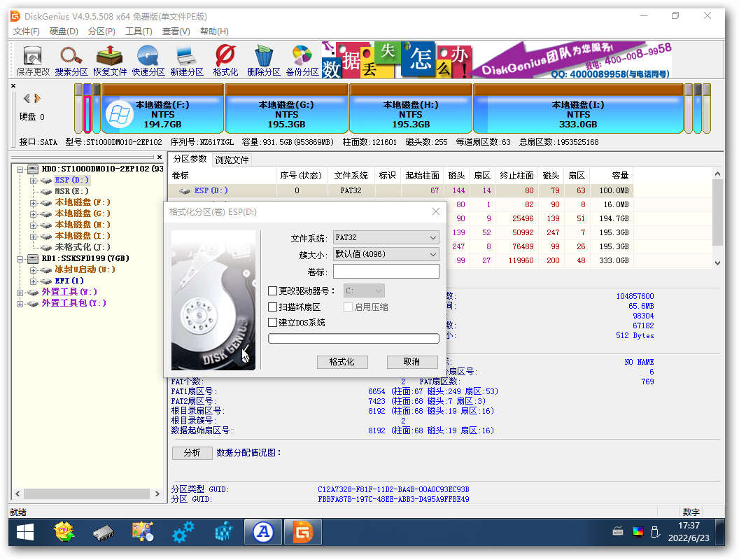Expand the external tools (W:) tree node
Viewport: 739px width, 560px height.
click(x=20, y=293)
